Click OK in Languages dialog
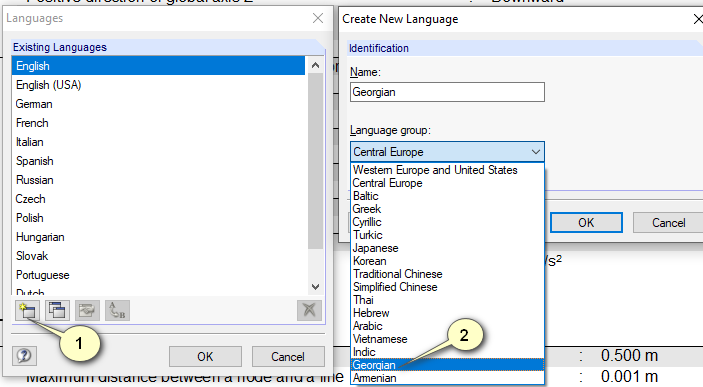703x387 pixels. coord(205,357)
